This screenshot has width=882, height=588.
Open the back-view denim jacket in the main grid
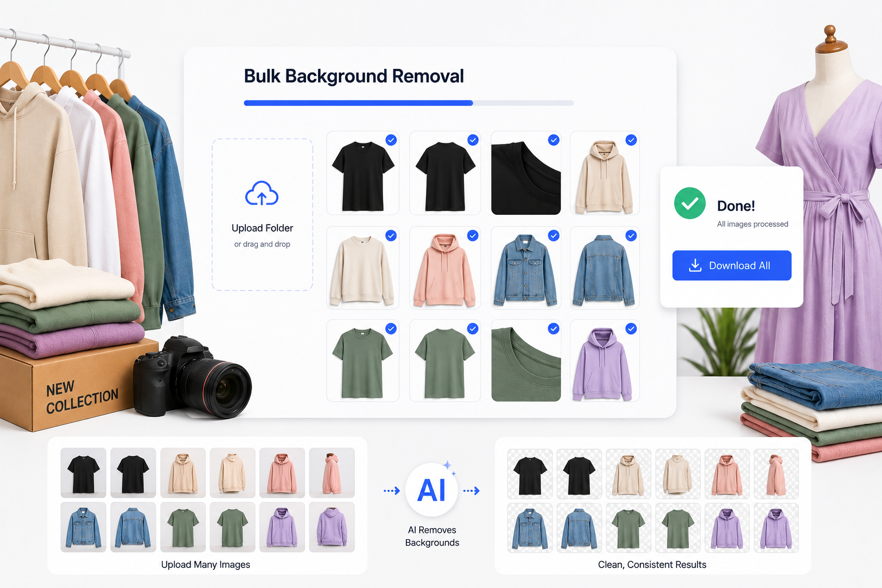point(605,268)
